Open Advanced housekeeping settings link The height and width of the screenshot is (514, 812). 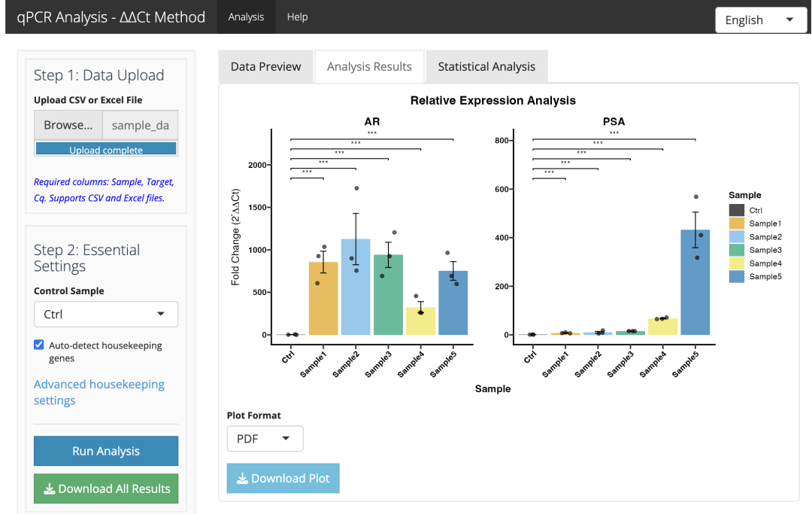pos(99,392)
